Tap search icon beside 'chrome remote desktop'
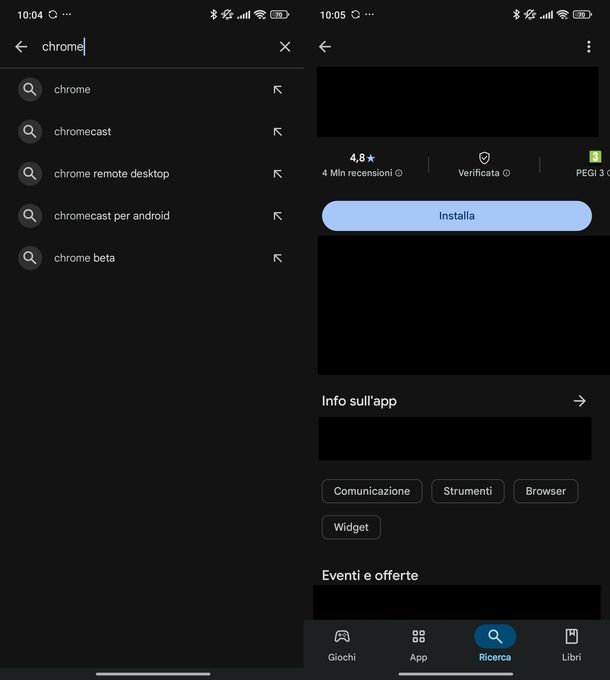Image resolution: width=610 pixels, height=680 pixels. point(29,173)
